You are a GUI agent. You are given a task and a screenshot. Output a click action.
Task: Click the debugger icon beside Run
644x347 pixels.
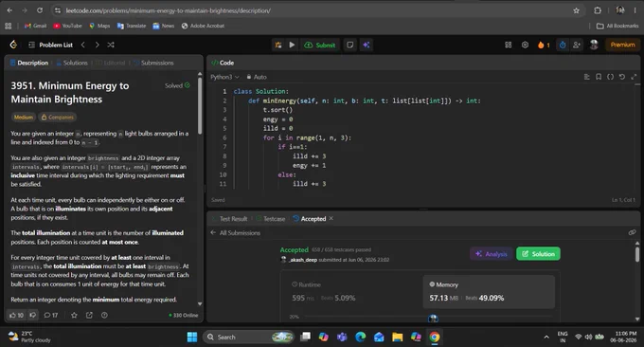point(278,45)
